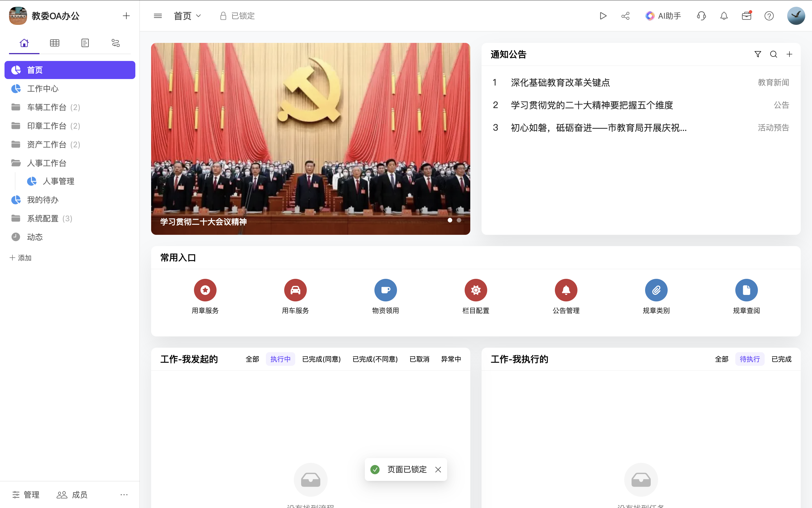
Task: Click the 添加 button in sidebar
Action: tap(21, 258)
